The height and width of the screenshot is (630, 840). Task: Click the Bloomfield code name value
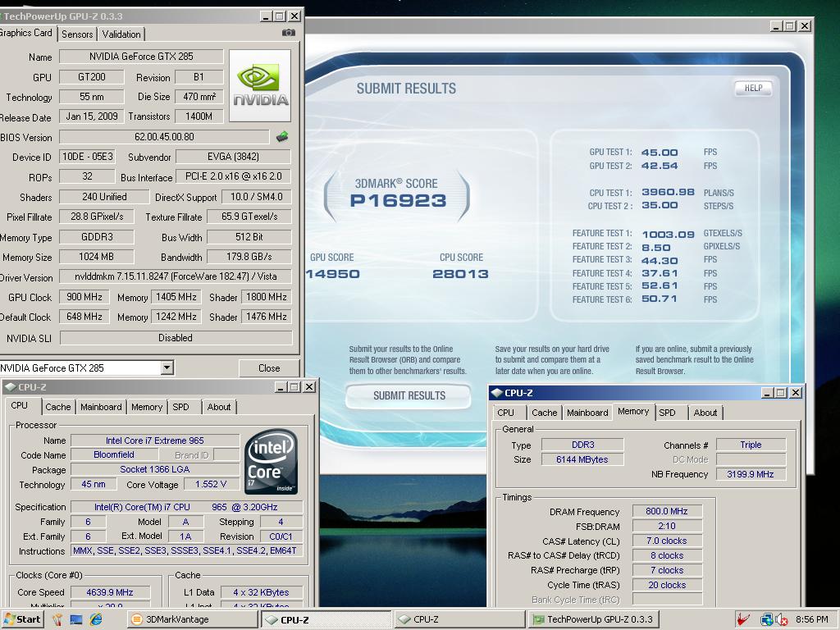pos(114,454)
